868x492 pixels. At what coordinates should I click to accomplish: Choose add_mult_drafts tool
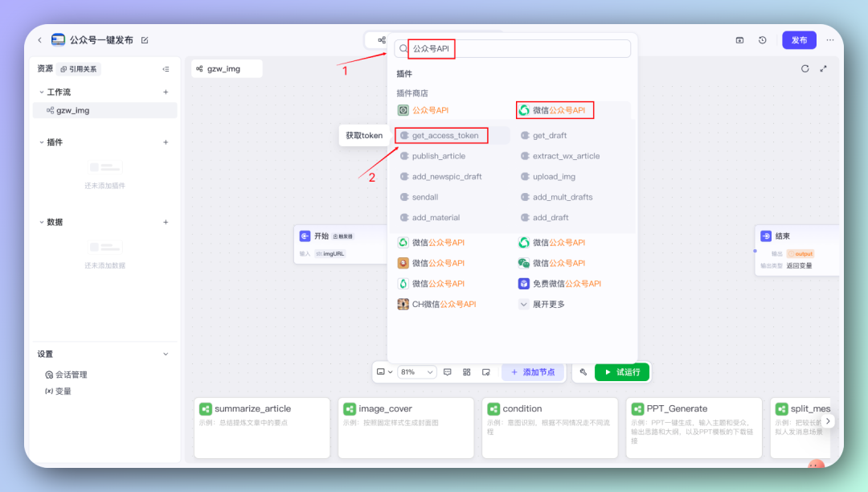tap(556, 197)
